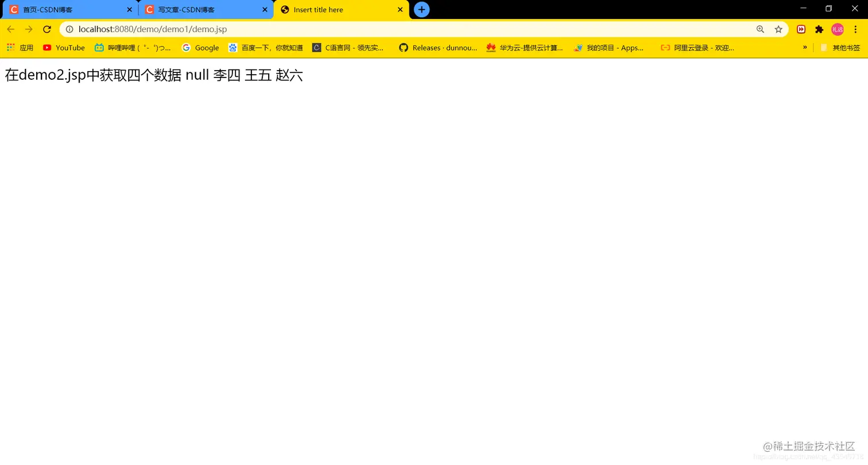
Task: Bookmark this page with the star icon
Action: (778, 29)
